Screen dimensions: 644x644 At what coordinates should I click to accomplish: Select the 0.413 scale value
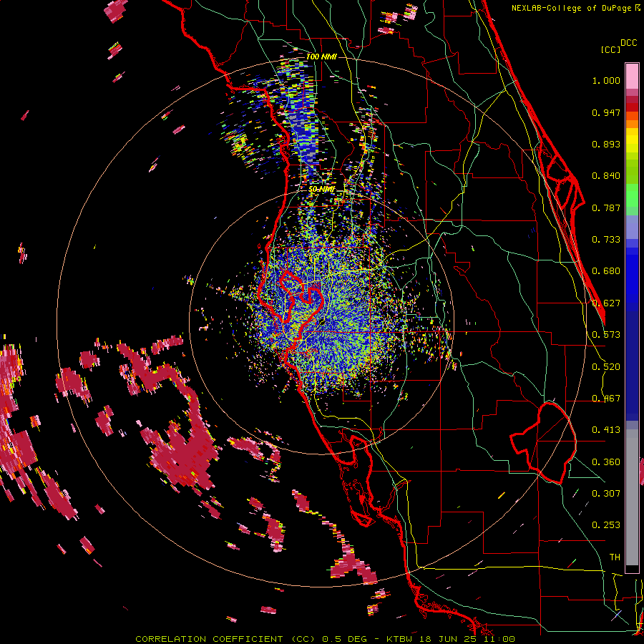click(x=606, y=430)
